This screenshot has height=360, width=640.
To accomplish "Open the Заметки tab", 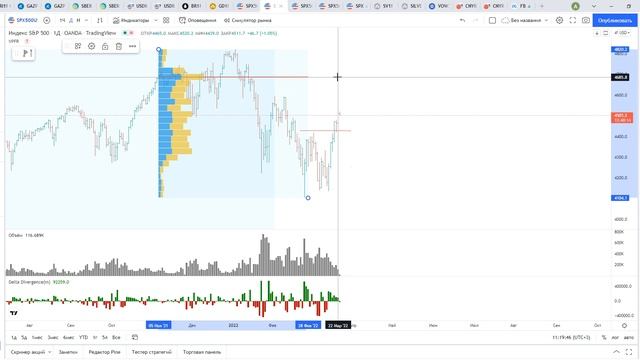I will coord(68,352).
